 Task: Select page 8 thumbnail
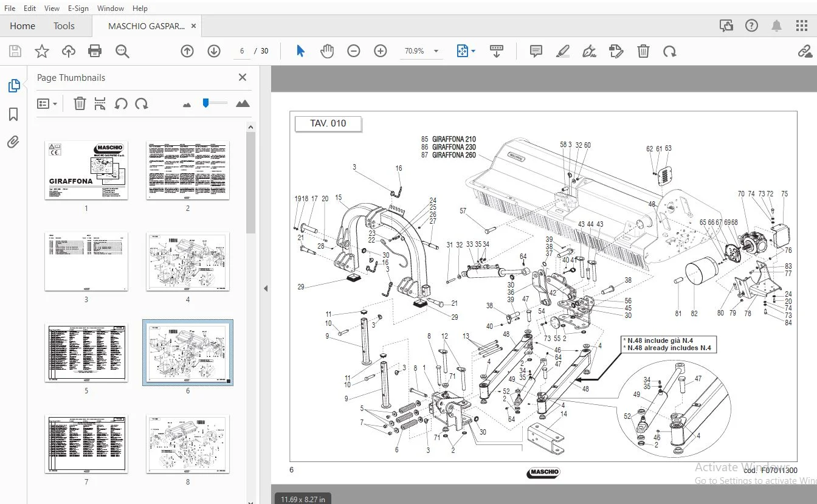tap(188, 444)
